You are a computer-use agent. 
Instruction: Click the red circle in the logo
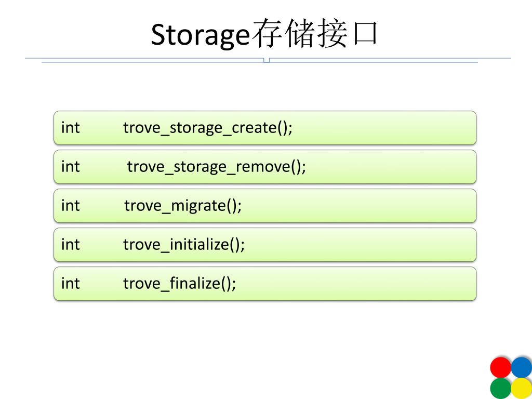[x=501, y=367]
